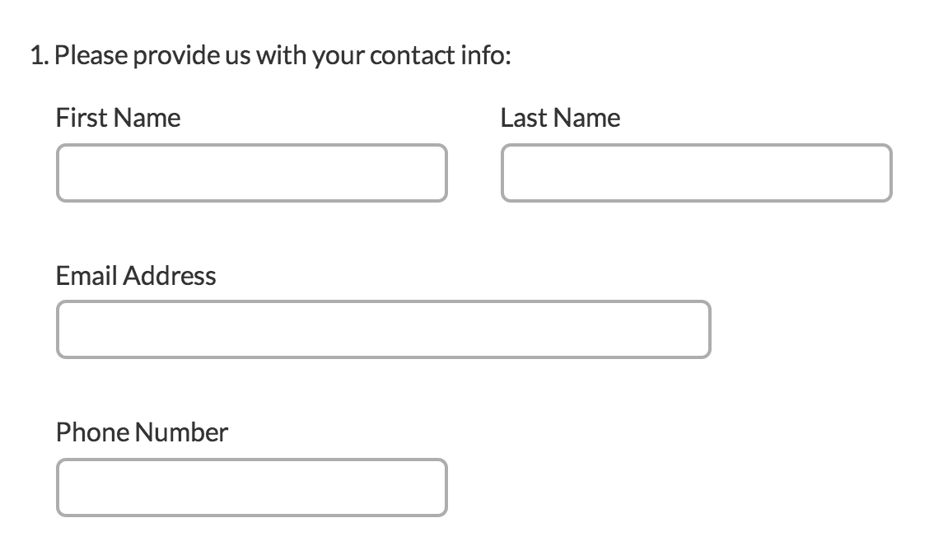Select the text box under First Name
The width and height of the screenshot is (929, 560).
[251, 173]
